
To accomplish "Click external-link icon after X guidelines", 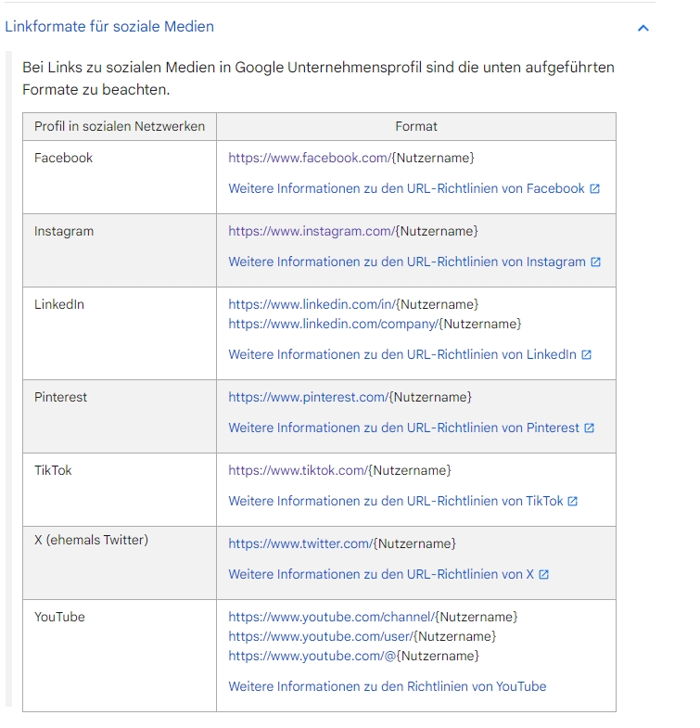I will [x=543, y=575].
